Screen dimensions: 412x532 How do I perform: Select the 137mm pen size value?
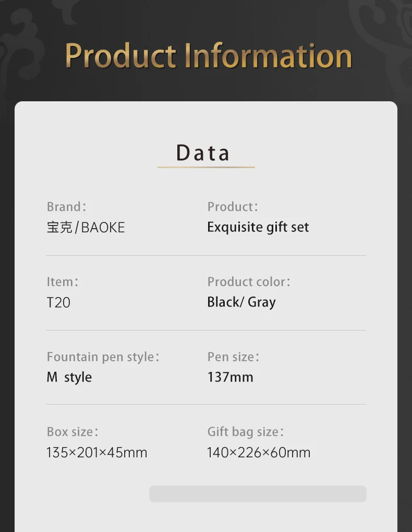(230, 377)
